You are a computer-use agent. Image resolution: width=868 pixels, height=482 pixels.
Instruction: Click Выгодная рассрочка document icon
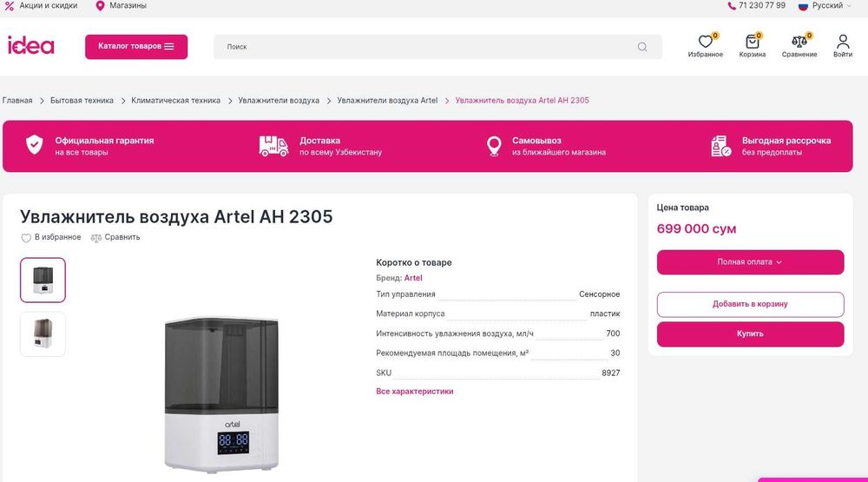point(720,146)
